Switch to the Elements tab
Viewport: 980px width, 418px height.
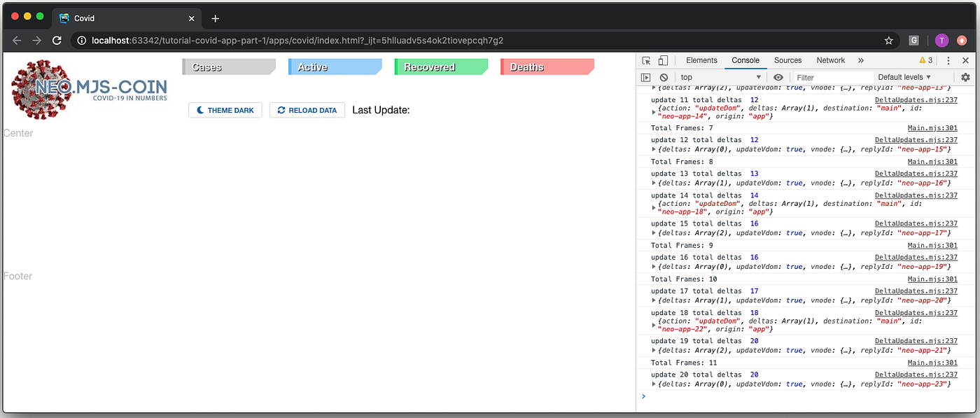(x=701, y=60)
